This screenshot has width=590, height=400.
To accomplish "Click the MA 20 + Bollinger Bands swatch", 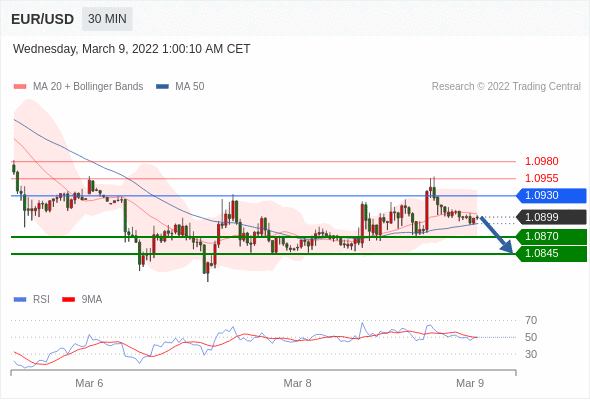I will tap(20, 87).
